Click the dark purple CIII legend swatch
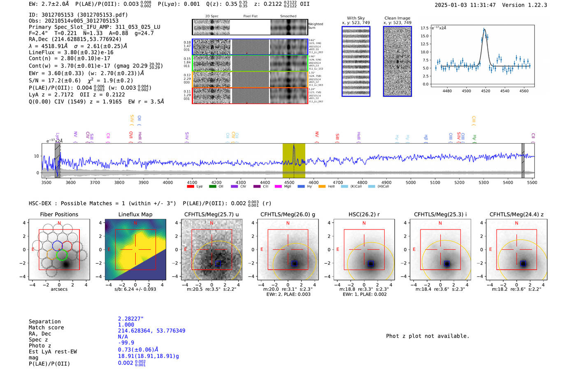The image size is (576, 392). [x=256, y=186]
